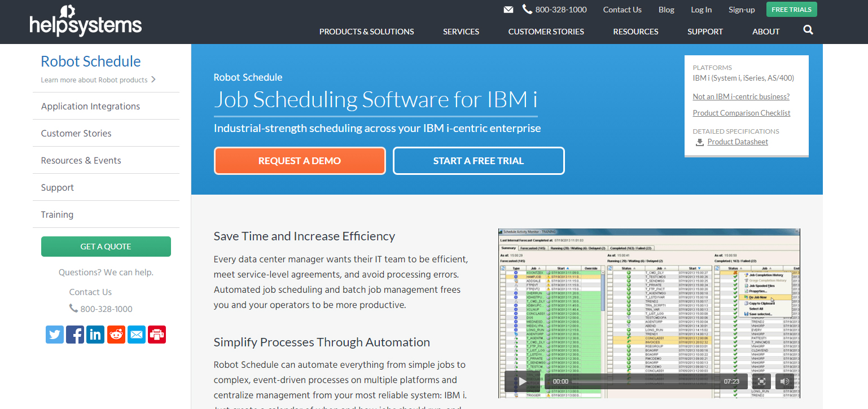
Task: Click the red print icon
Action: coord(157,335)
